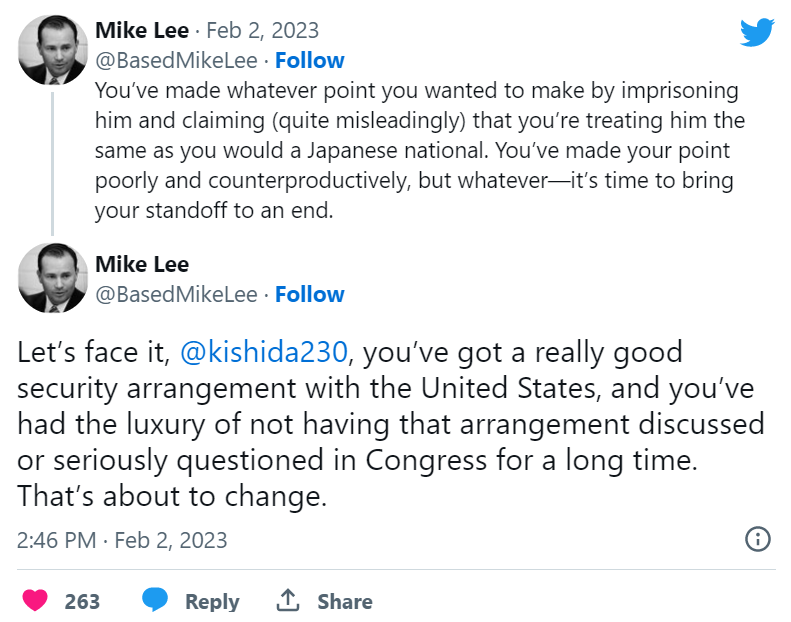Follow @BasedMikeLee from the first tweet
The width and height of the screenshot is (791, 622).
pos(310,60)
